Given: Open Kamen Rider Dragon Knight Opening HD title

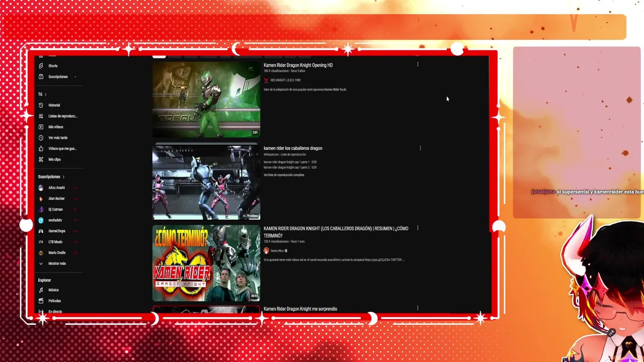Looking at the screenshot, I should click(298, 65).
